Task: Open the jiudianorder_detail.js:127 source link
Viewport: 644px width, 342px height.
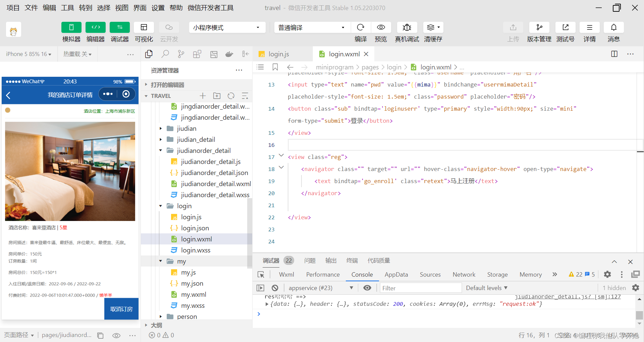Action: 568,297
